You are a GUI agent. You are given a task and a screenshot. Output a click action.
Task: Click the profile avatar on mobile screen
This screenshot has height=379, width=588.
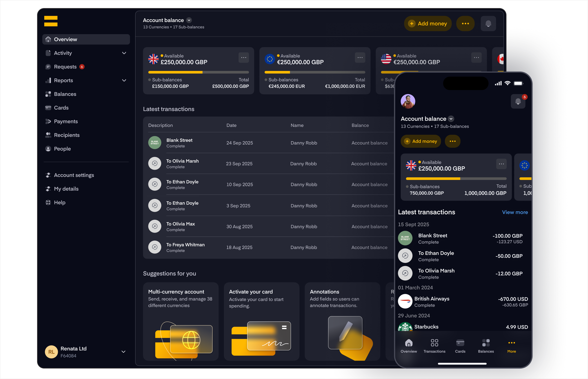pos(408,101)
